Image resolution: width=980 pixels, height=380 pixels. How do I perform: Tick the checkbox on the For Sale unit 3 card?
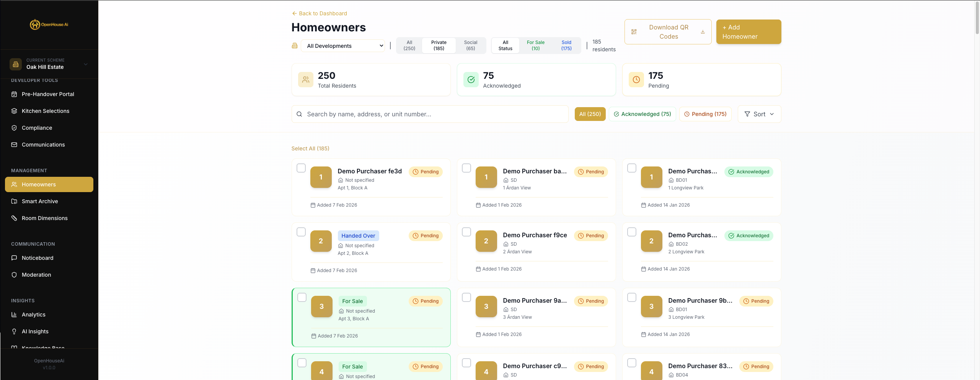tap(302, 297)
